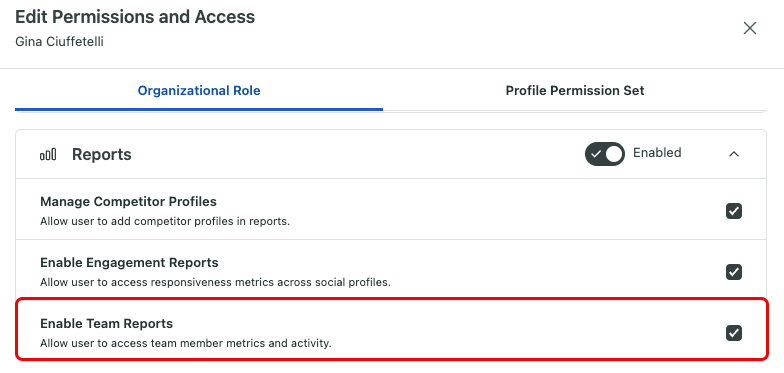Click the Gina Ciuffetelli user name

60,42
